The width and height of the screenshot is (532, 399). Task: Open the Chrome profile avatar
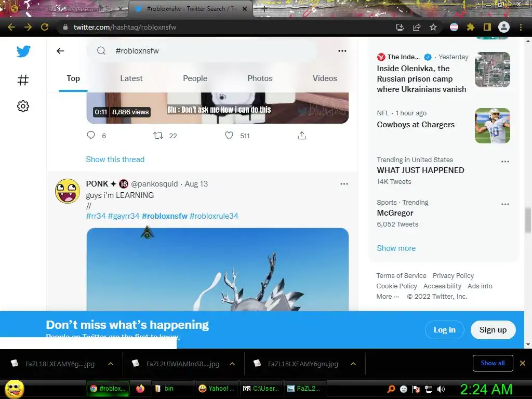tap(504, 27)
